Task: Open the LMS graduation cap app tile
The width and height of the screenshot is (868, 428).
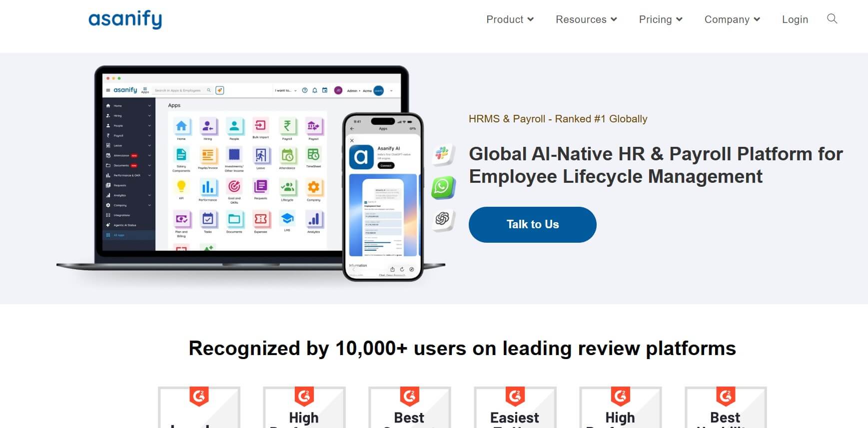Action: 287,221
